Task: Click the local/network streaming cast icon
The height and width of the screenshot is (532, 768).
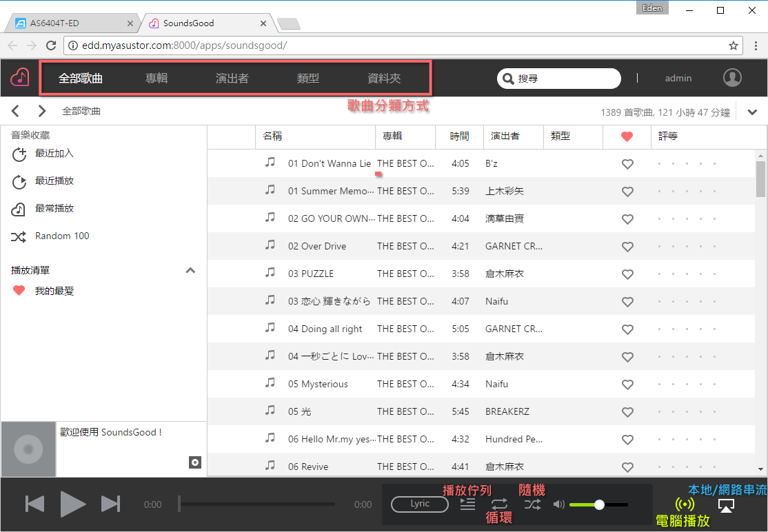Action: click(x=726, y=505)
